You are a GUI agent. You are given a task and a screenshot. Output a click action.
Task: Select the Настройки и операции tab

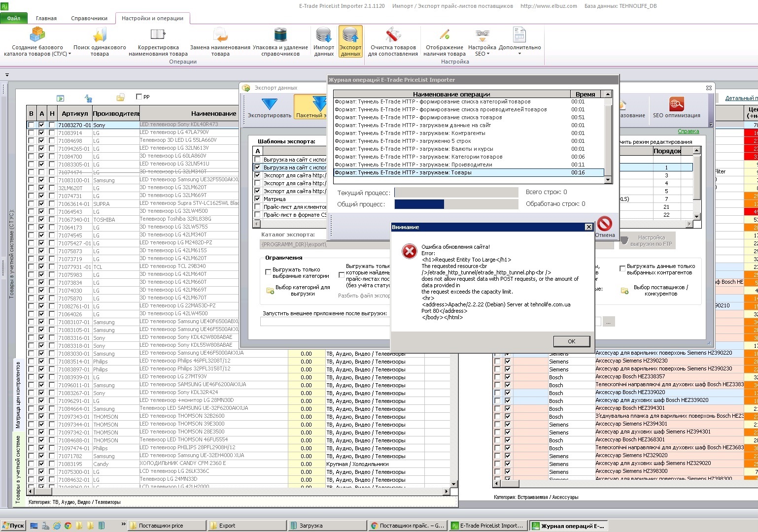click(x=152, y=18)
